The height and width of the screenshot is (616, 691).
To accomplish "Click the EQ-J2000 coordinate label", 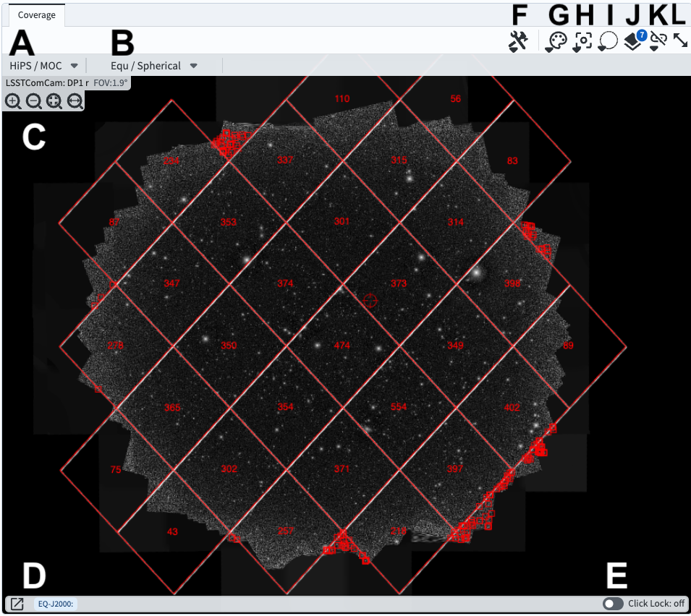I will pyautogui.click(x=56, y=604).
